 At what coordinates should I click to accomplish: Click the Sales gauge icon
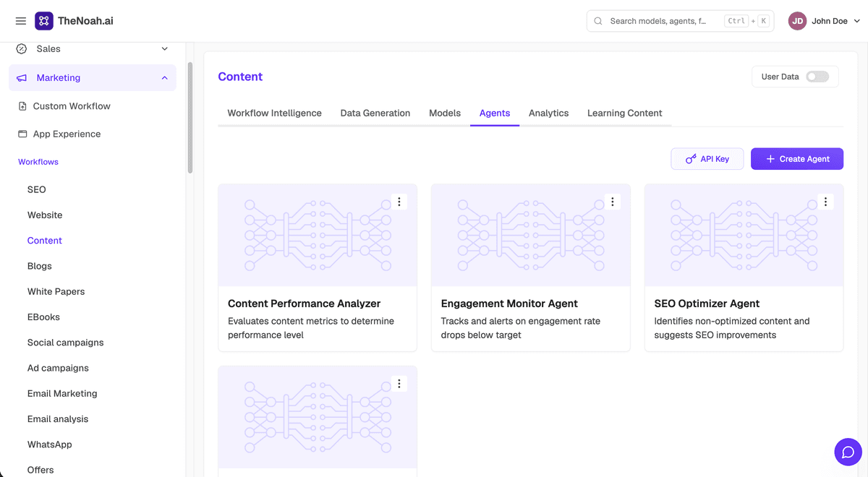22,49
